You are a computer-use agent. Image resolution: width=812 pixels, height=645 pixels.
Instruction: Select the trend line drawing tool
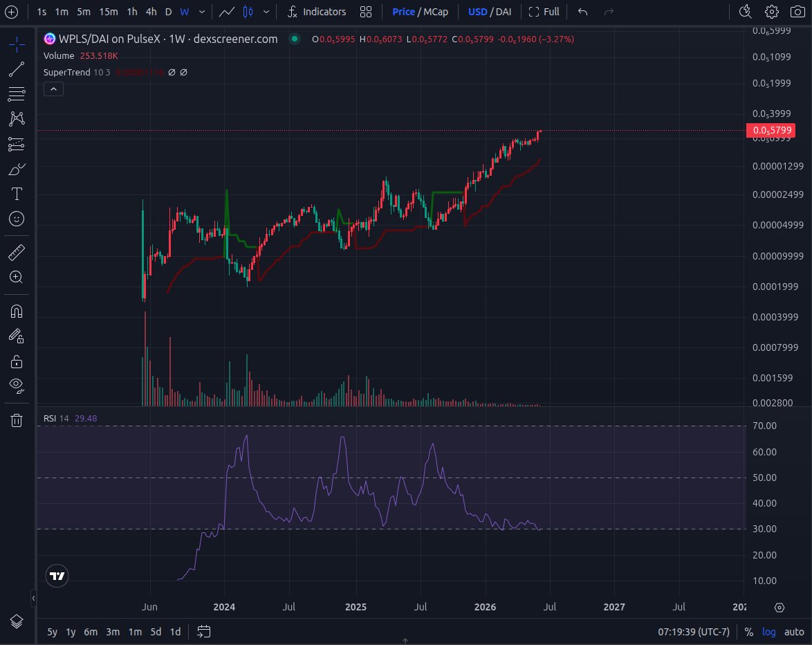tap(17, 69)
